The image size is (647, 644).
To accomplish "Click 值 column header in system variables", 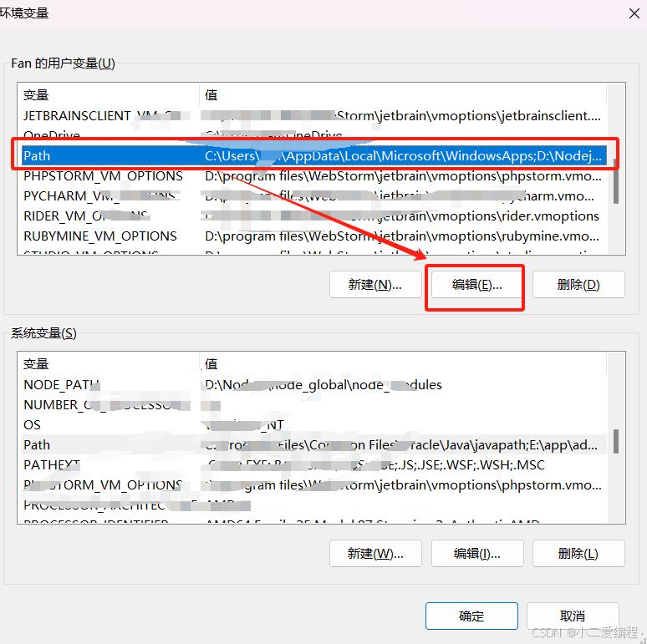I will 403,363.
